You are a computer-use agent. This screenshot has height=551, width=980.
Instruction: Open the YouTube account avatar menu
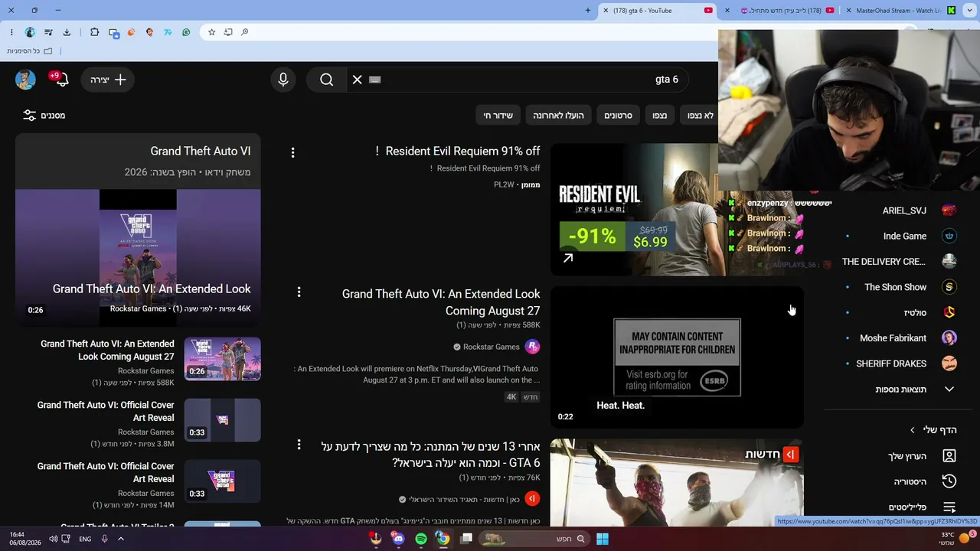[x=25, y=80]
